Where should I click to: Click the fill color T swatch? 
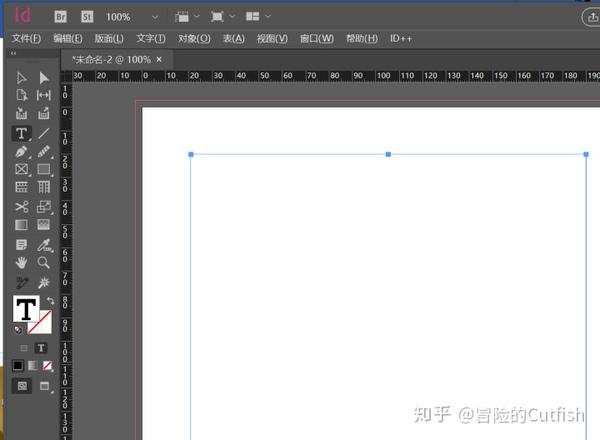pos(26,309)
